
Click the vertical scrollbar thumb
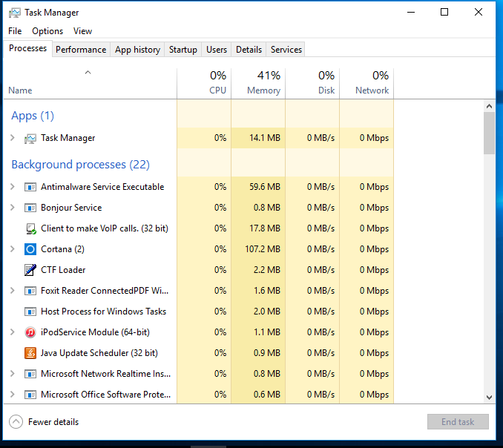489,133
